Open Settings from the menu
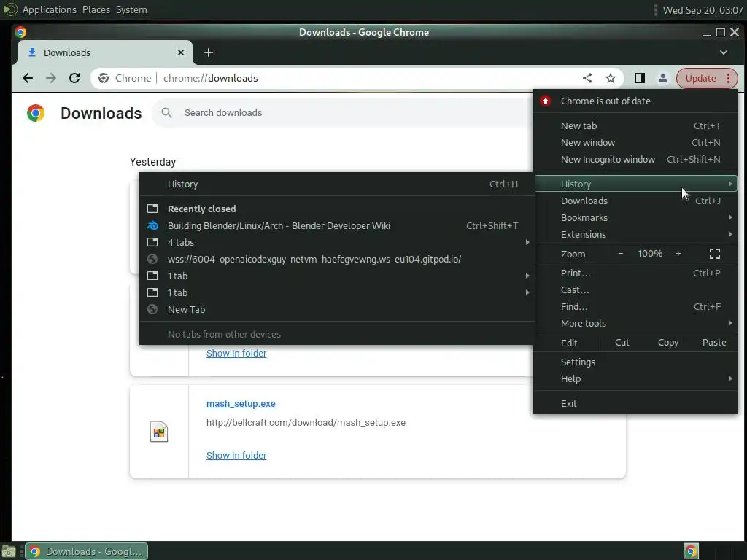747x560 pixels. pos(636,362)
